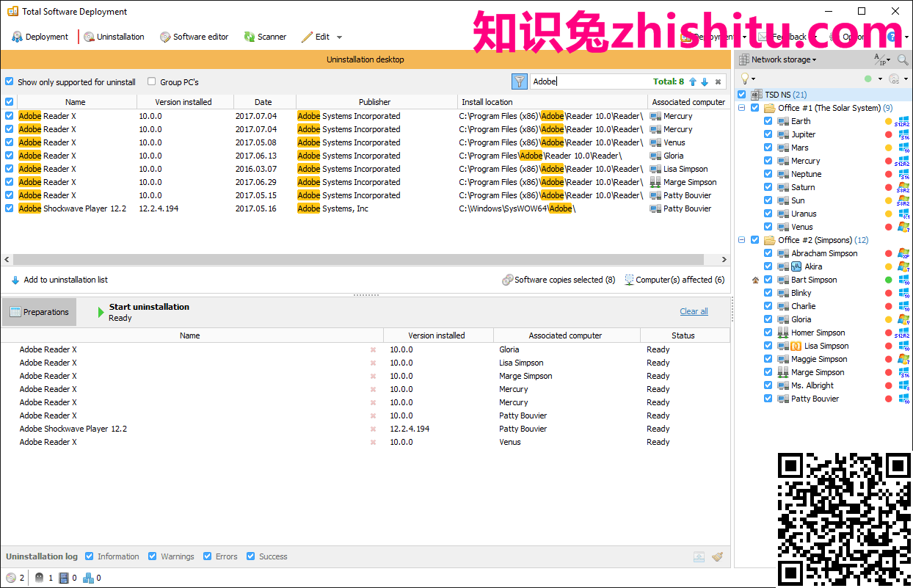Click the network computers icon in status bar
Viewport: 913px width, 588px height.
tap(88, 578)
